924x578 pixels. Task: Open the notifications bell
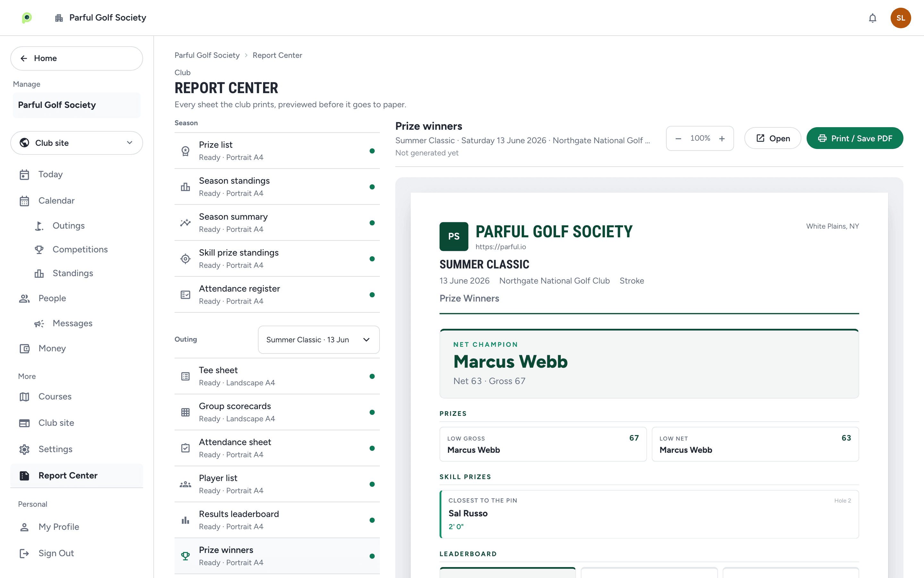tap(872, 18)
